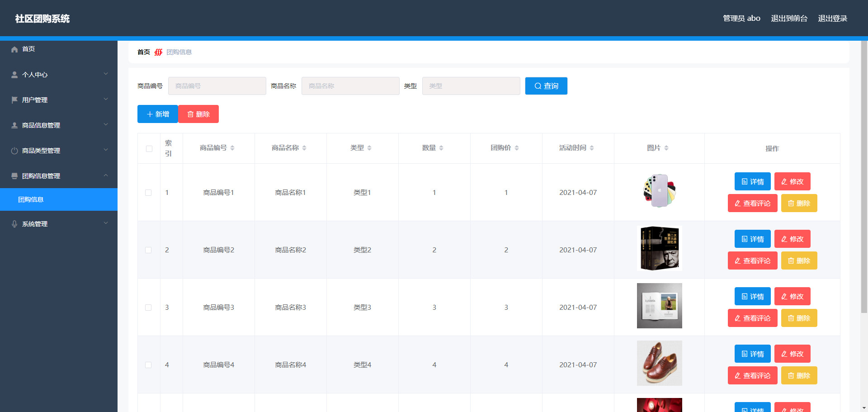Click the 商品类型管理 power icon
The image size is (868, 412).
pos(14,151)
